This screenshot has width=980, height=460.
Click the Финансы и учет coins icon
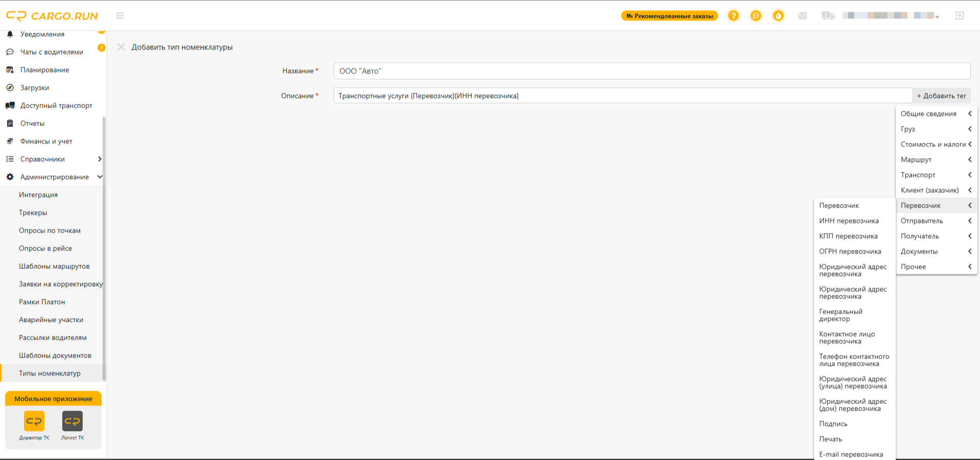tap(10, 141)
